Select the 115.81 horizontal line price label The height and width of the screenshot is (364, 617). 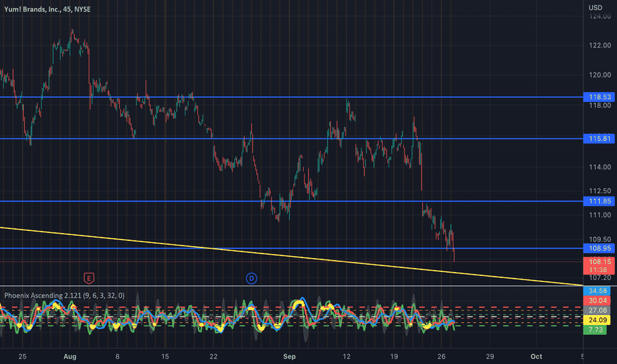click(599, 138)
